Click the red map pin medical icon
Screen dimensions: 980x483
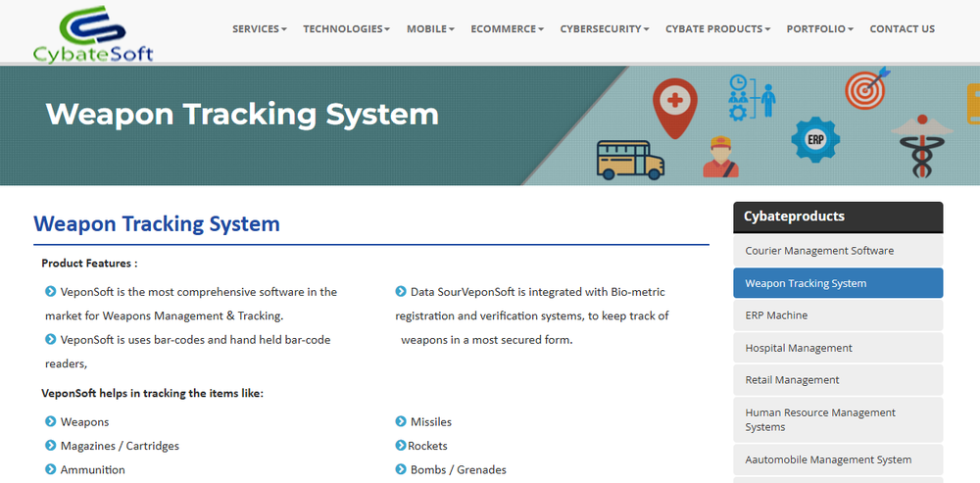[675, 108]
